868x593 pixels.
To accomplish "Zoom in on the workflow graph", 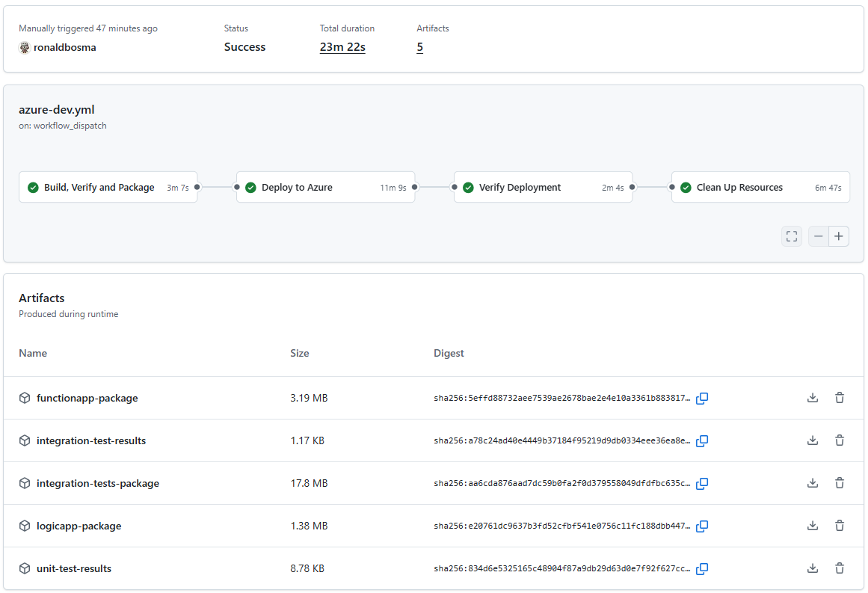I will coord(838,236).
